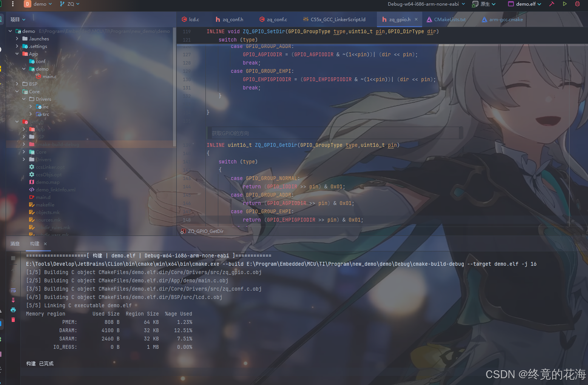Screen dimensions: 588x385
Task: Select cmake-build-debug folder in tree
Action: point(54,144)
